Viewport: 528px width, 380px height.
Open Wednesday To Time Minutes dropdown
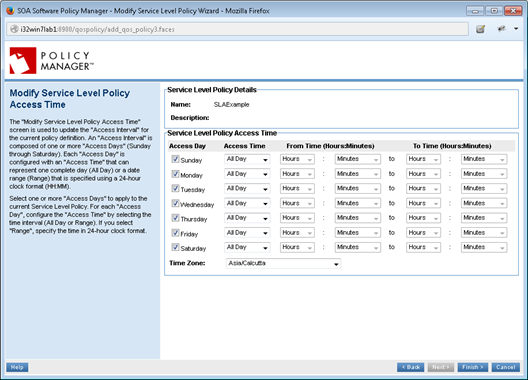[x=484, y=203]
